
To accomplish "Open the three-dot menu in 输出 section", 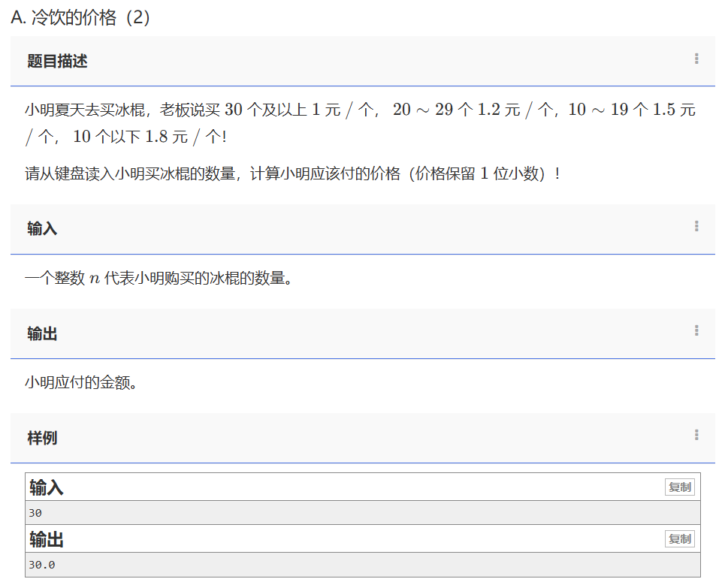I will pos(696,331).
